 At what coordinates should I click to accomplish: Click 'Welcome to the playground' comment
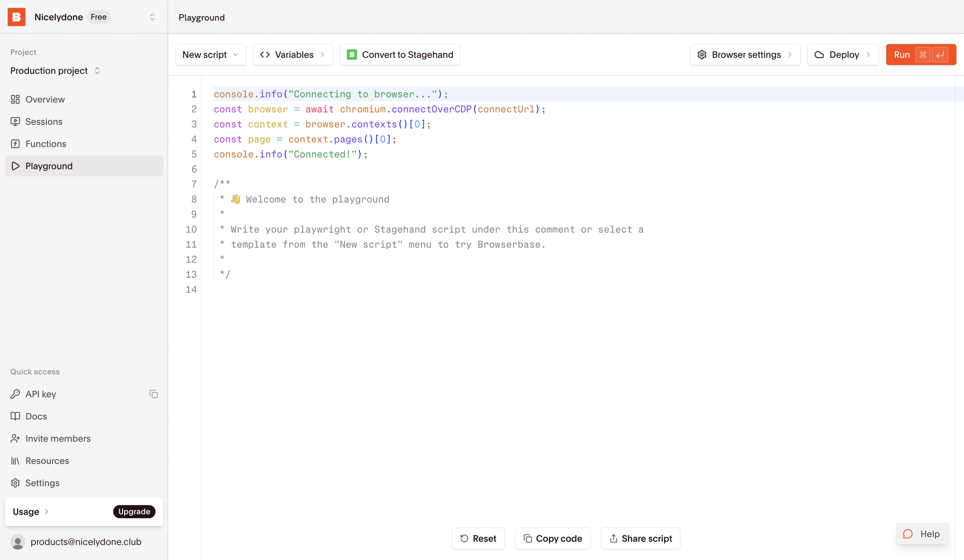tap(318, 200)
